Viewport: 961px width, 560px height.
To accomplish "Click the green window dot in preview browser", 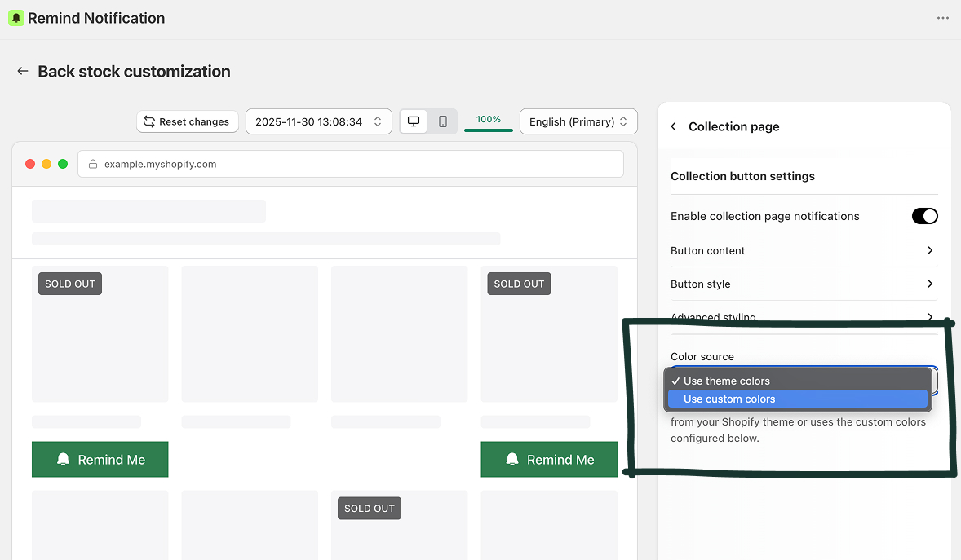I will [x=63, y=164].
